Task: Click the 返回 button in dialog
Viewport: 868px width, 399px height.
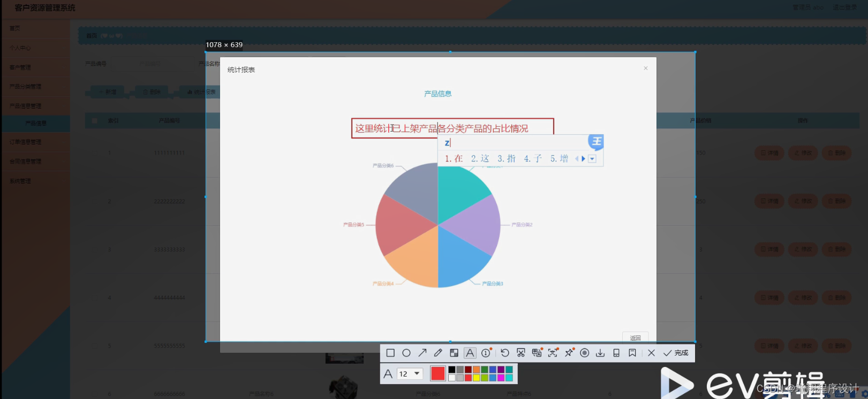Action: [636, 337]
